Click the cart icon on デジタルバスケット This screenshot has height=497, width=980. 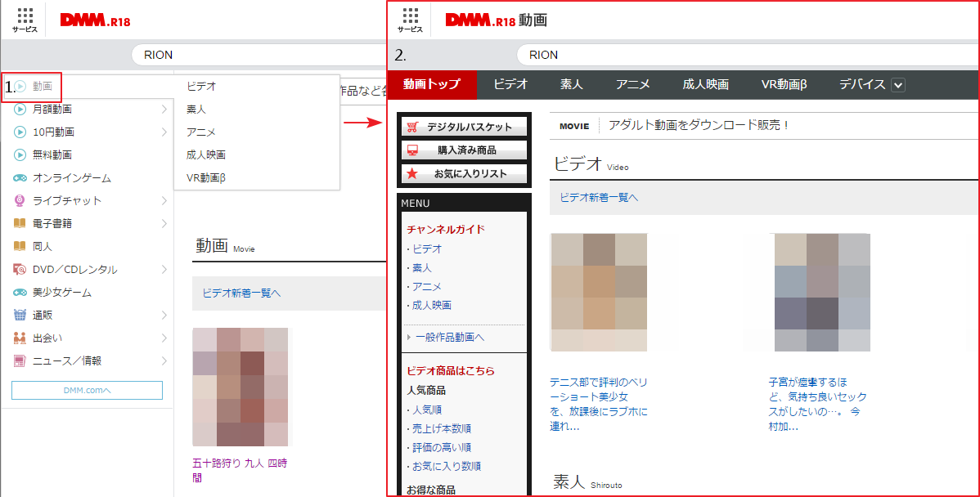[412, 127]
